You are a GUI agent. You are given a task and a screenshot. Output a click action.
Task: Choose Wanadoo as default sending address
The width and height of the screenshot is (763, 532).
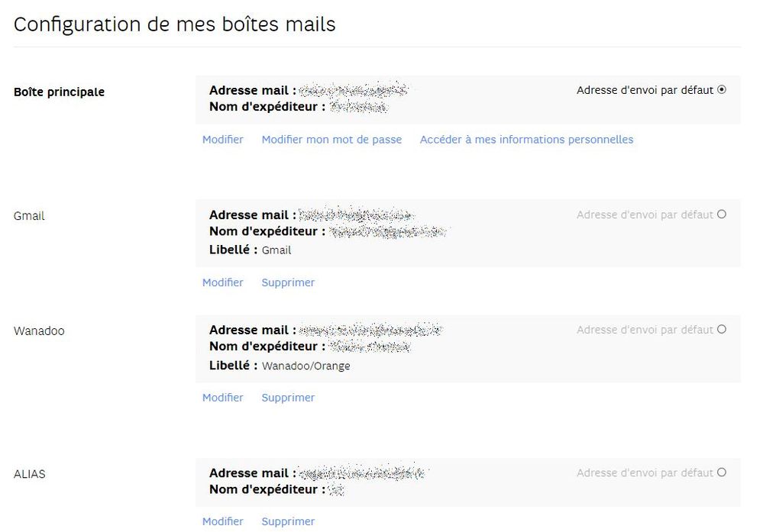[x=722, y=330]
